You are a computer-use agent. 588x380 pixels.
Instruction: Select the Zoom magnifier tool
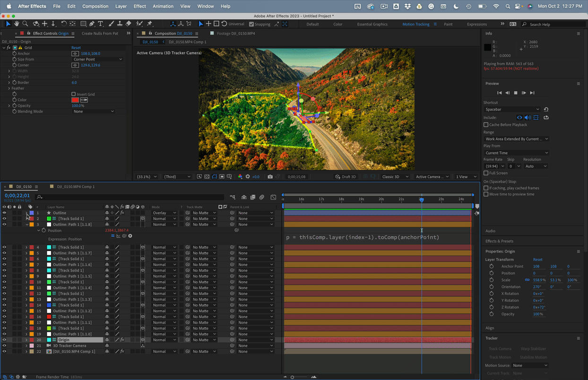point(25,24)
